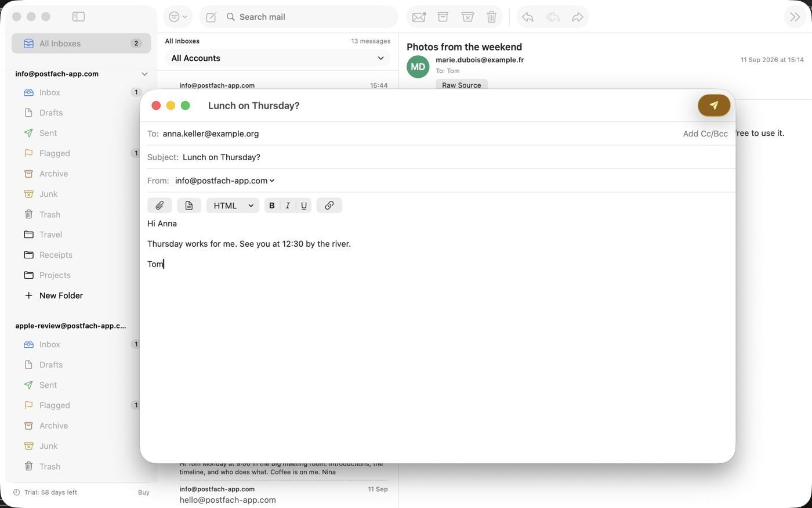
Task: Select All Inboxes in sidebar
Action: point(81,44)
